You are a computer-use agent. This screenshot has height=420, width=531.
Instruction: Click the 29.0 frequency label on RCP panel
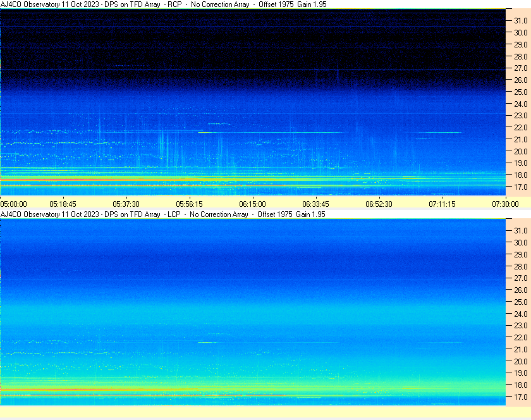[521, 44]
